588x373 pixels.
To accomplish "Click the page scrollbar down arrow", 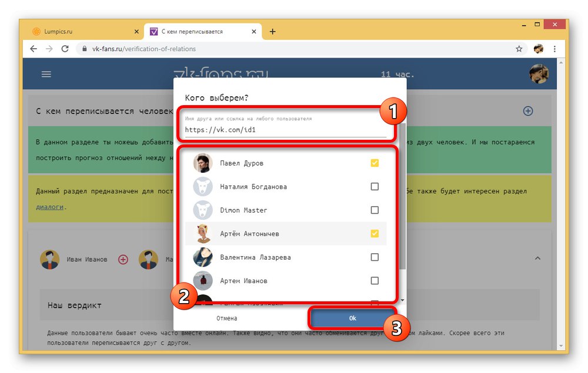I will (x=561, y=347).
